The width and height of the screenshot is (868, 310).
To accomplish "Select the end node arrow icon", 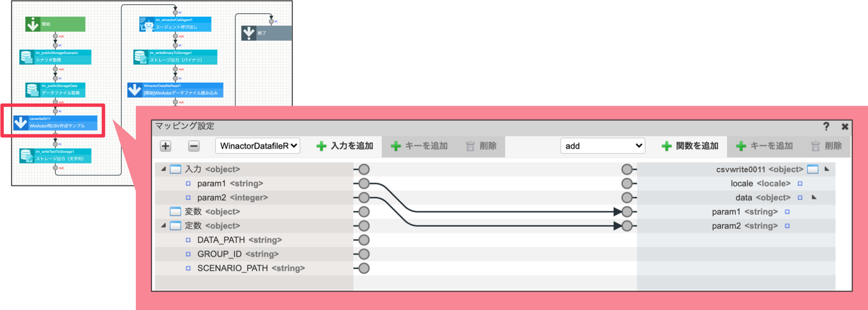I will pos(249,33).
